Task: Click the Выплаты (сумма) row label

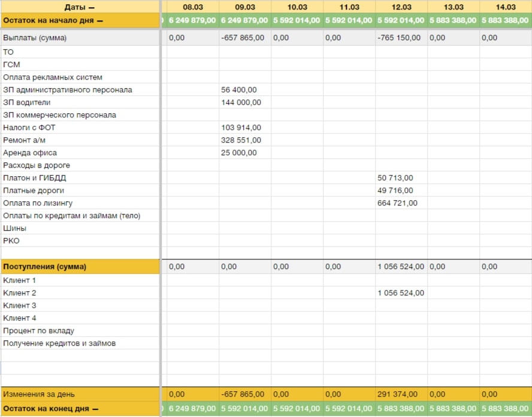Action: (x=35, y=38)
